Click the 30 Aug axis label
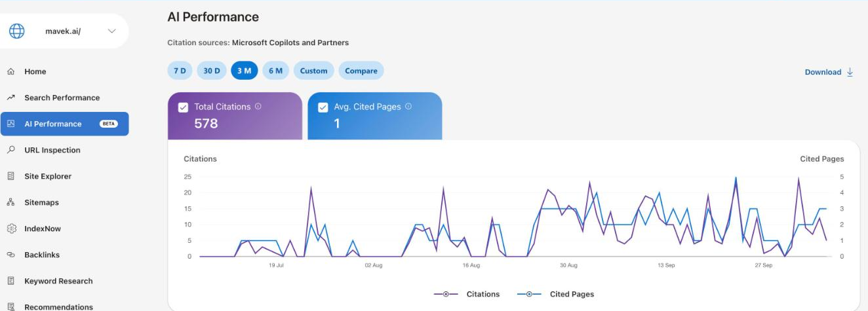 click(x=568, y=265)
